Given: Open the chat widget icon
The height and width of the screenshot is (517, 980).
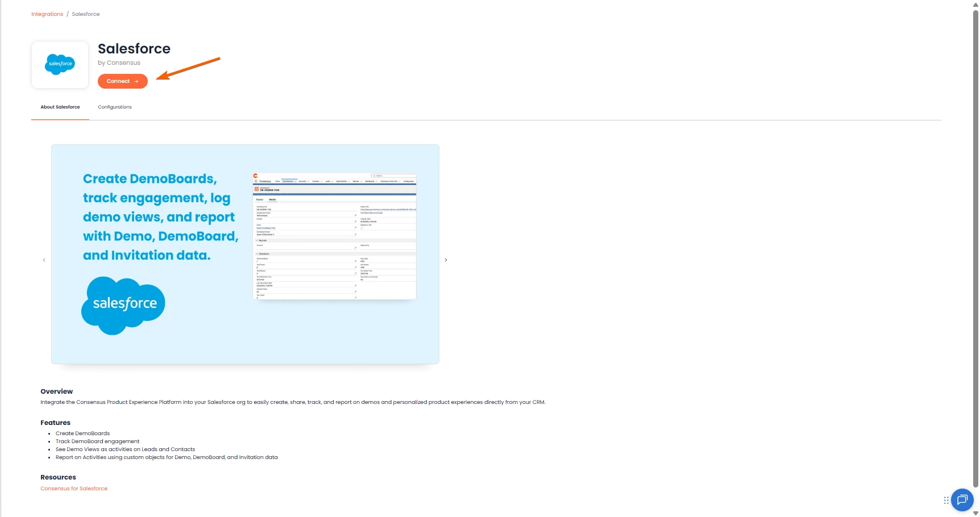Looking at the screenshot, I should 962,500.
